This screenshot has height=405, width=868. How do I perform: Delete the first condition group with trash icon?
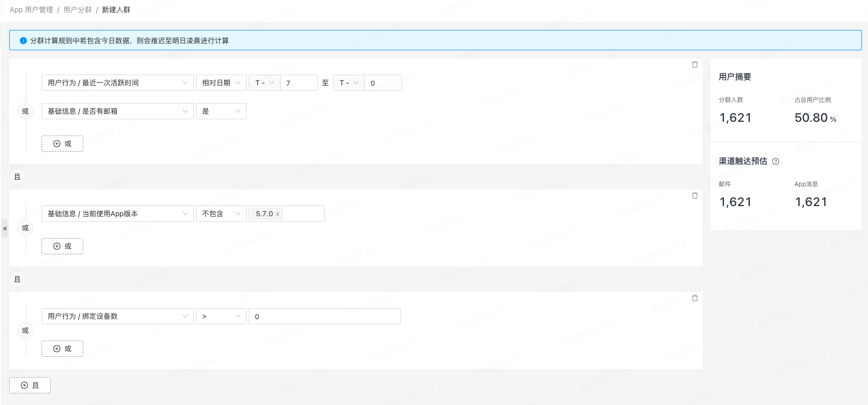pos(694,64)
